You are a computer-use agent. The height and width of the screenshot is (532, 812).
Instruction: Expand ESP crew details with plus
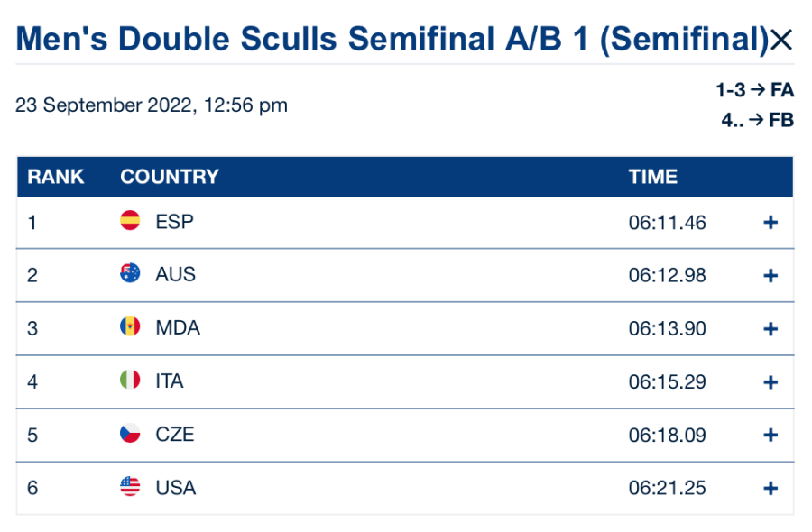(x=770, y=222)
